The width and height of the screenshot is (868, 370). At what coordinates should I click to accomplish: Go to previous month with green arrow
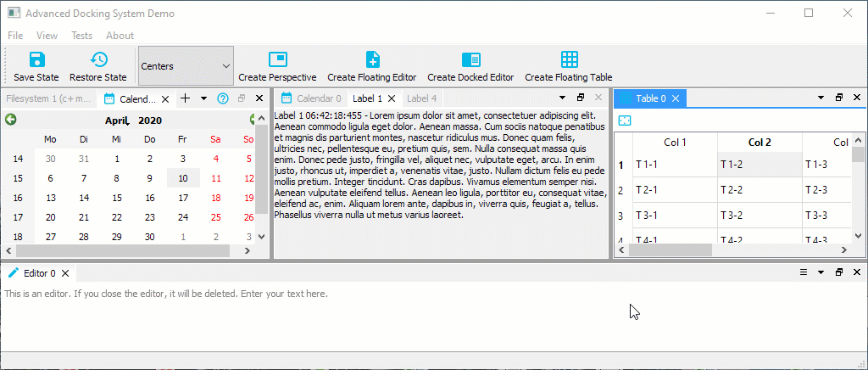coord(11,120)
